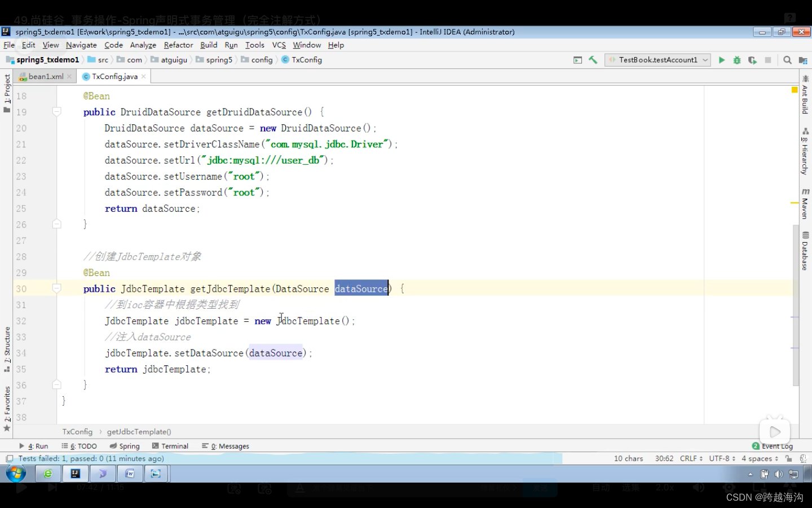Click the volume speaker icon in system tray
This screenshot has width=812, height=508.
(779, 474)
